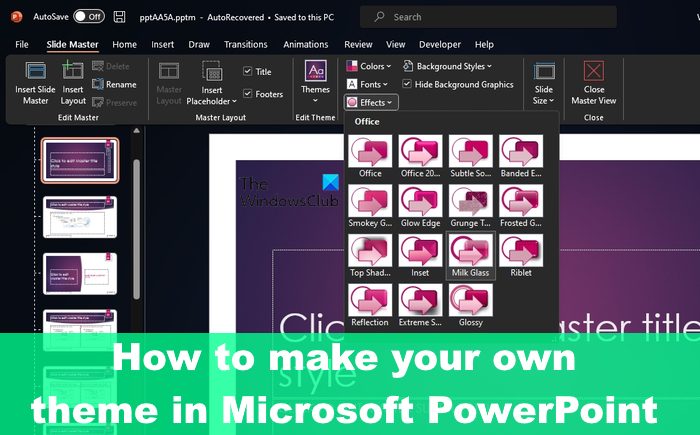Open the Colors dropdown
The height and width of the screenshot is (435, 700).
point(369,66)
